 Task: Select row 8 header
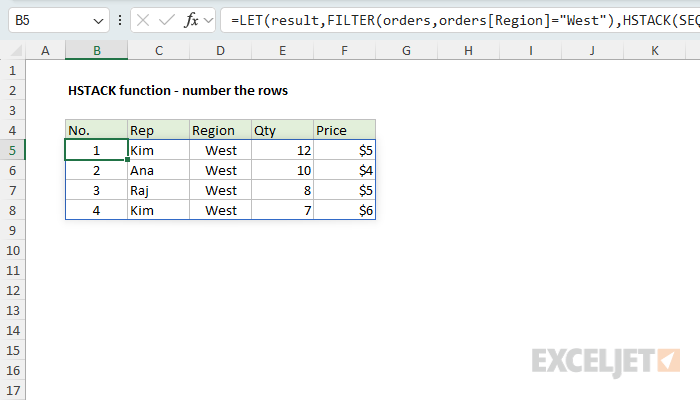click(x=12, y=210)
